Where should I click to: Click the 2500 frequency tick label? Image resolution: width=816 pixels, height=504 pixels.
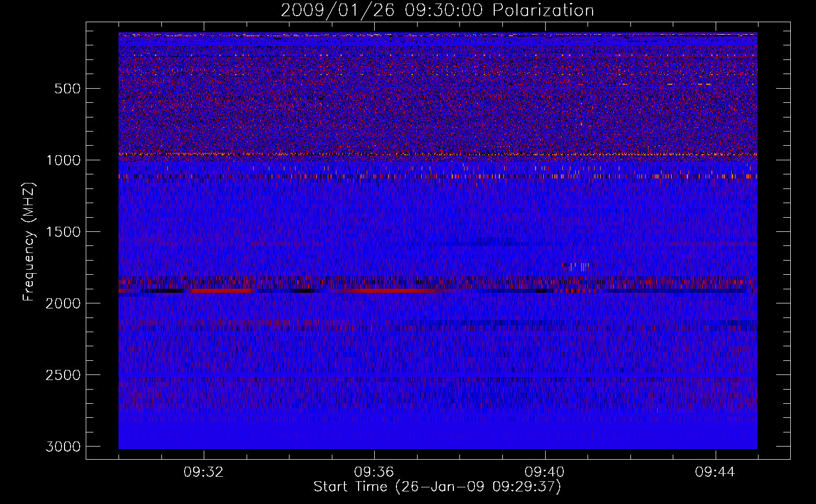coord(63,375)
